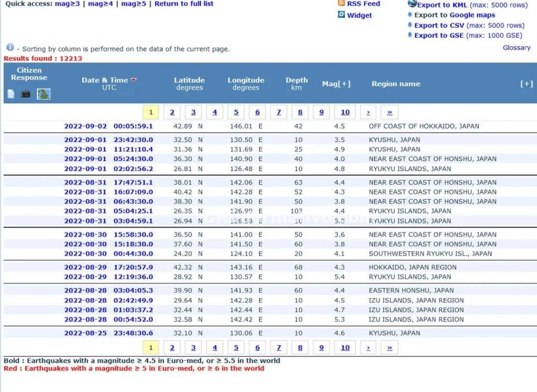Expand the Mag [+] column filter
This screenshot has width=537, height=392.
click(x=336, y=84)
